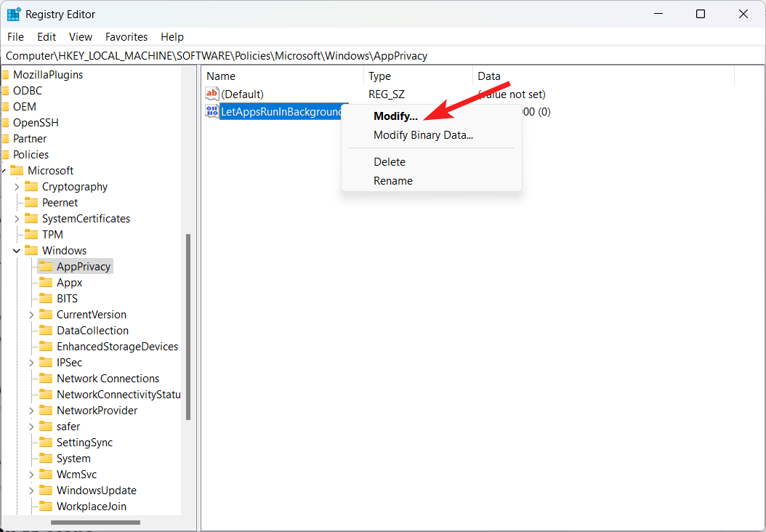Collapse the Windows key
766x532 pixels.
(17, 251)
